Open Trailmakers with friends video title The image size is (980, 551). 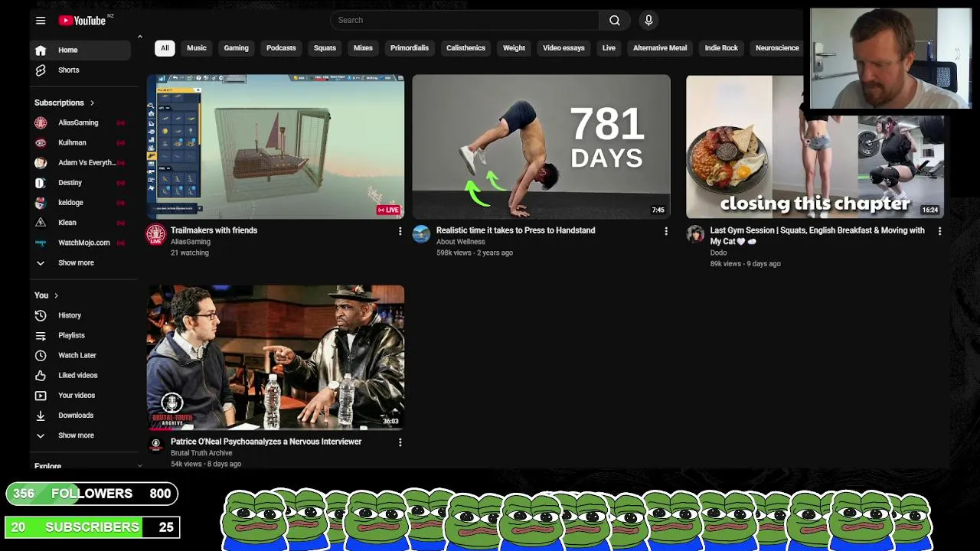[x=214, y=230]
